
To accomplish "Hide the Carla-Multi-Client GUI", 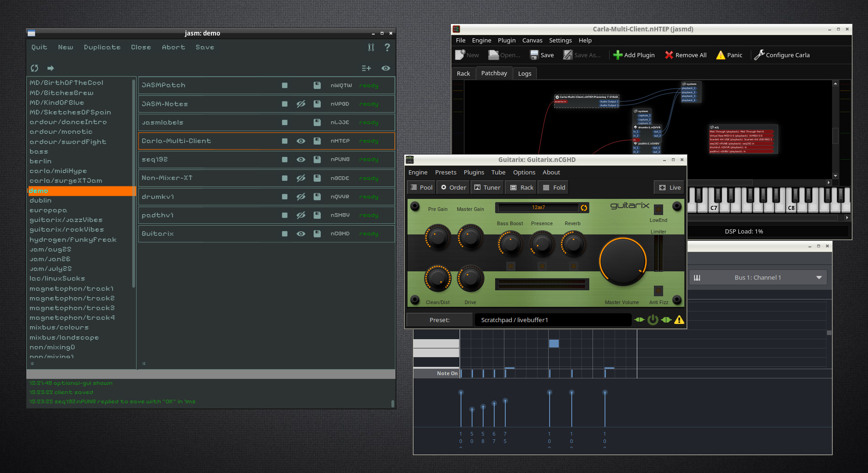I will pyautogui.click(x=301, y=141).
